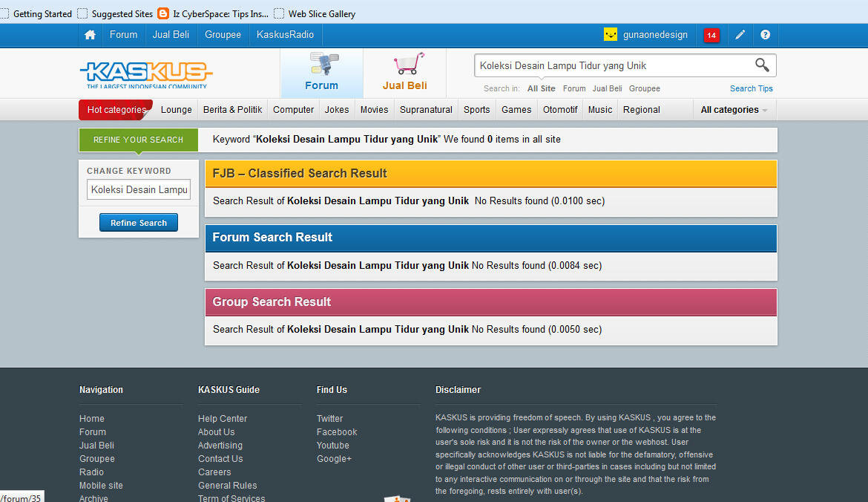This screenshot has width=868, height=502.
Task: Switch to the Jual Beli tab
Action: pos(405,73)
